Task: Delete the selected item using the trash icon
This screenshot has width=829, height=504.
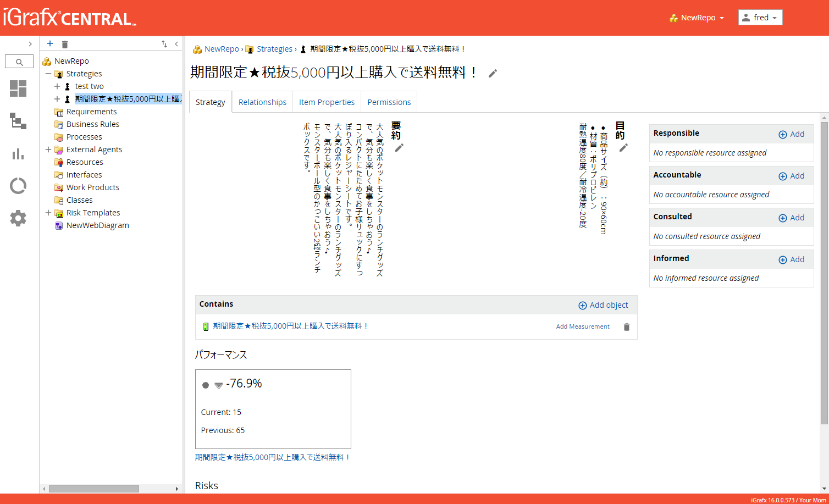Action: 64,43
